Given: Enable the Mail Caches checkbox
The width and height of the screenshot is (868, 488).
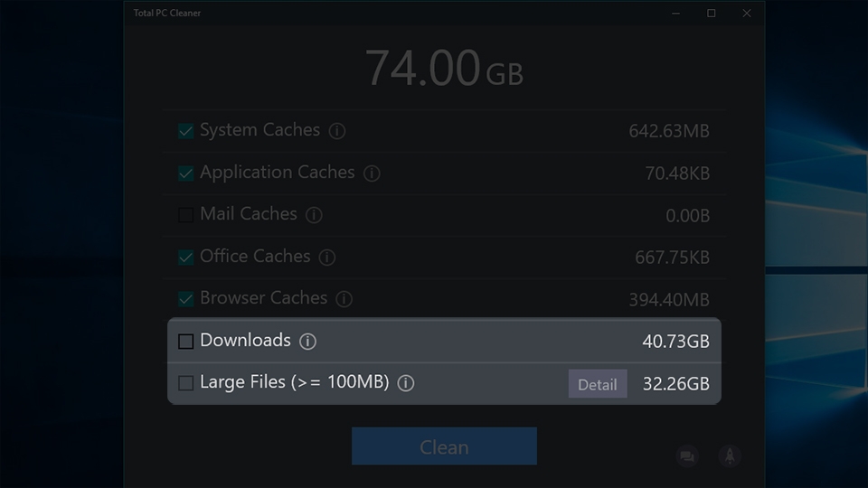Looking at the screenshot, I should (186, 215).
